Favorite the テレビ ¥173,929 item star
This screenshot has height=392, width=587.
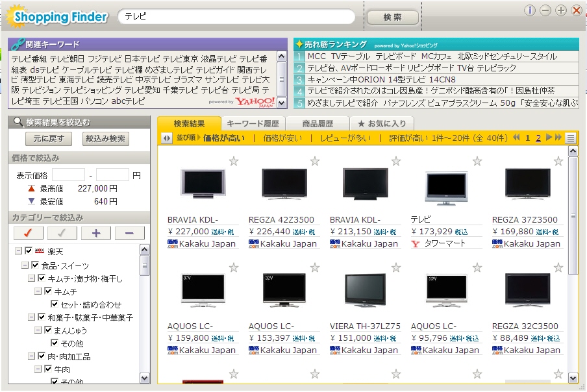(x=477, y=161)
